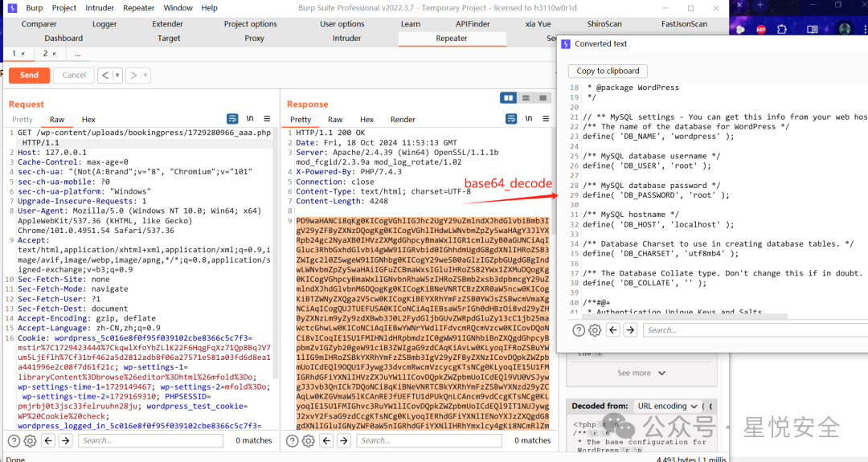Viewport: 868px width, 462px height.
Task: Toggle line wrap in the Request panel
Action: (232, 119)
